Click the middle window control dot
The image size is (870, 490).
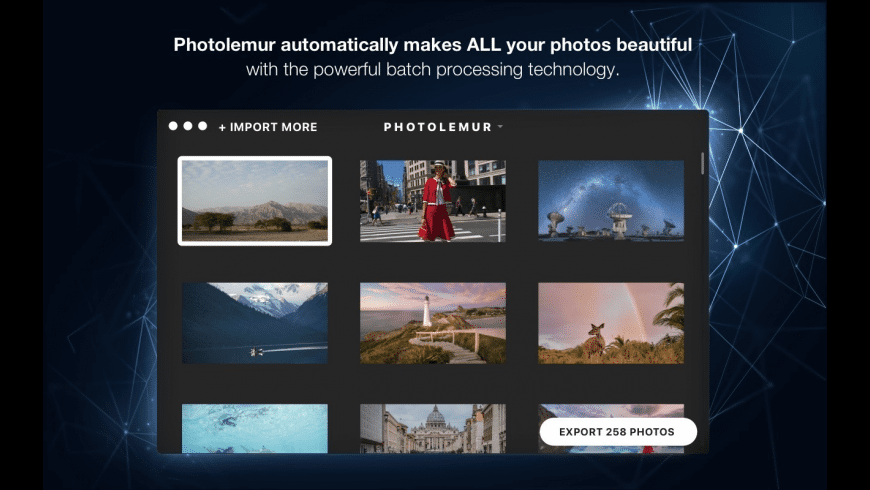click(x=188, y=126)
